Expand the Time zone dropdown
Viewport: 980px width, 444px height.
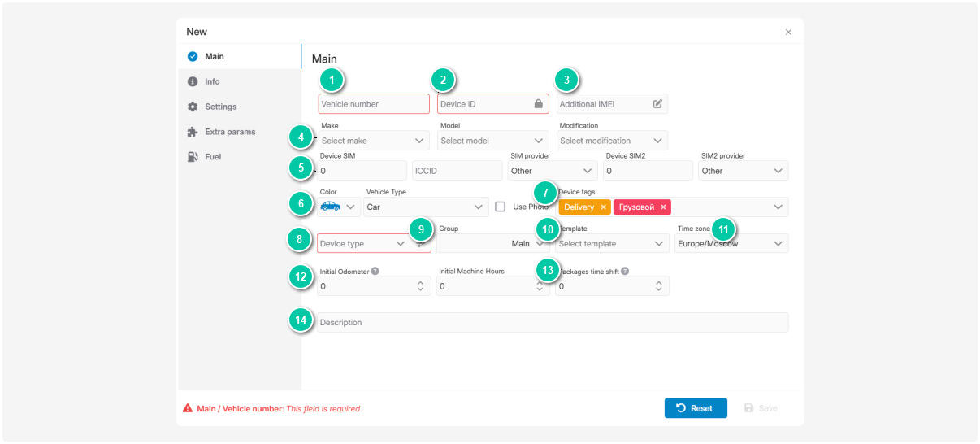731,244
